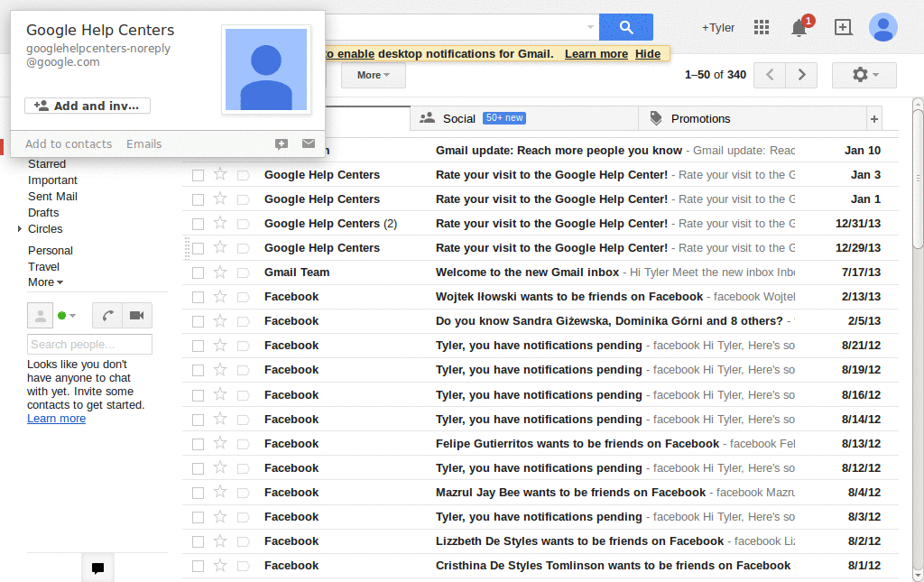Open Drafts folder
The height and width of the screenshot is (582, 924).
[43, 213]
